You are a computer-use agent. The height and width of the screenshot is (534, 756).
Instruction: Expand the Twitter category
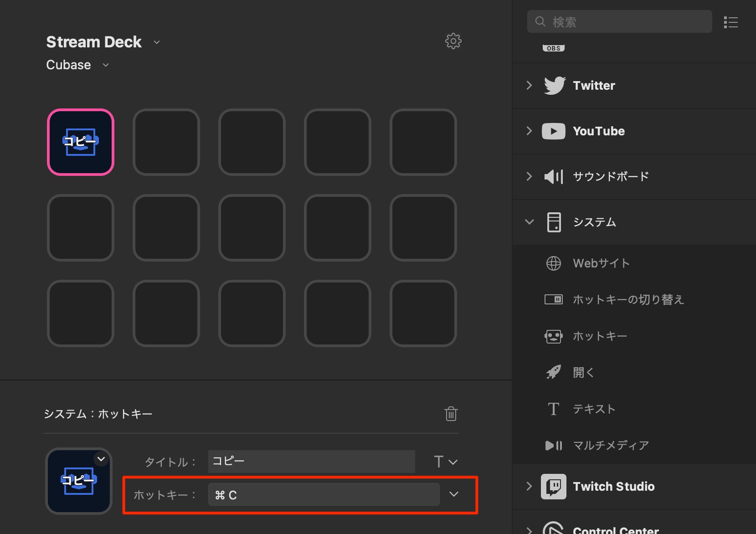pos(529,85)
